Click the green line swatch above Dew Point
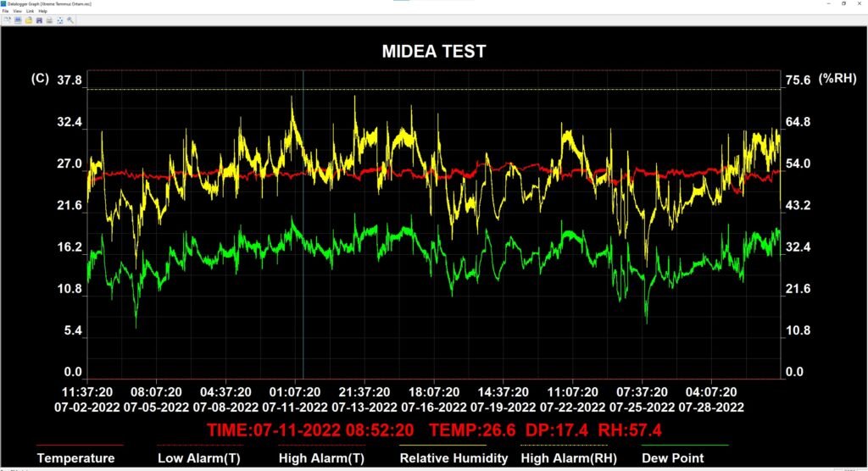Viewport: 868px width, 471px height. [685, 445]
